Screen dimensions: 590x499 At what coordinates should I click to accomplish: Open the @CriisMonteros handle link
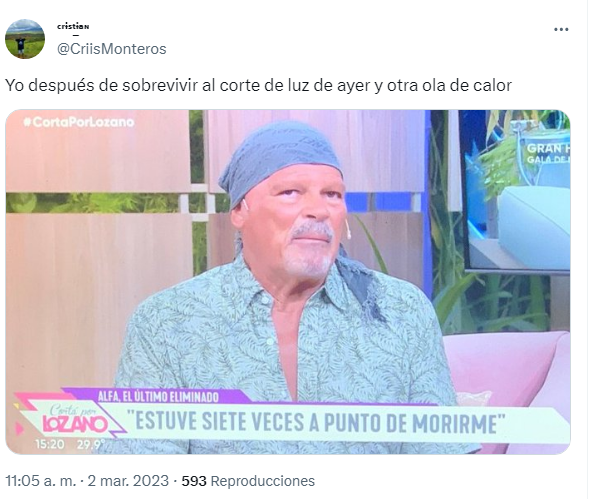pyautogui.click(x=111, y=49)
